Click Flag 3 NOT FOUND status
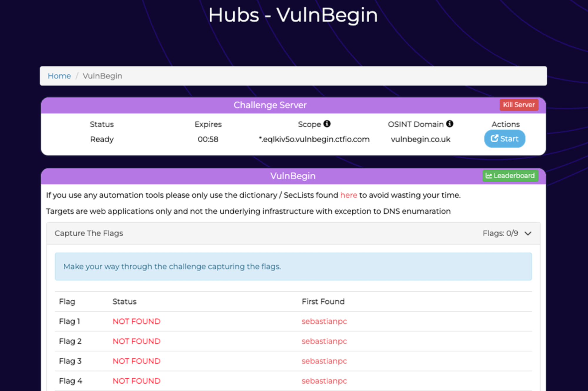This screenshot has height=391, width=588. click(137, 361)
